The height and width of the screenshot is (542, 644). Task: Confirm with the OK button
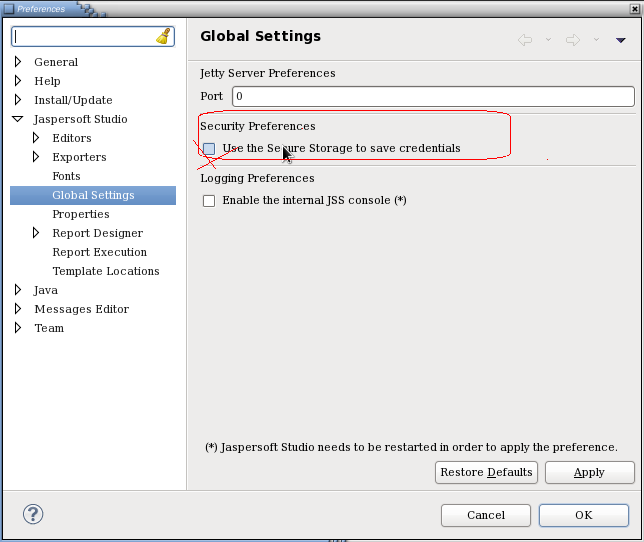point(584,515)
